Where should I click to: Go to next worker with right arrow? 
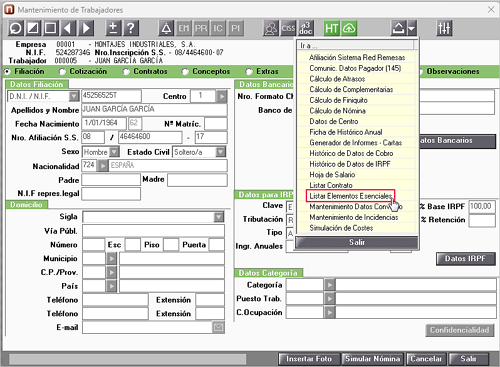[x=86, y=28]
